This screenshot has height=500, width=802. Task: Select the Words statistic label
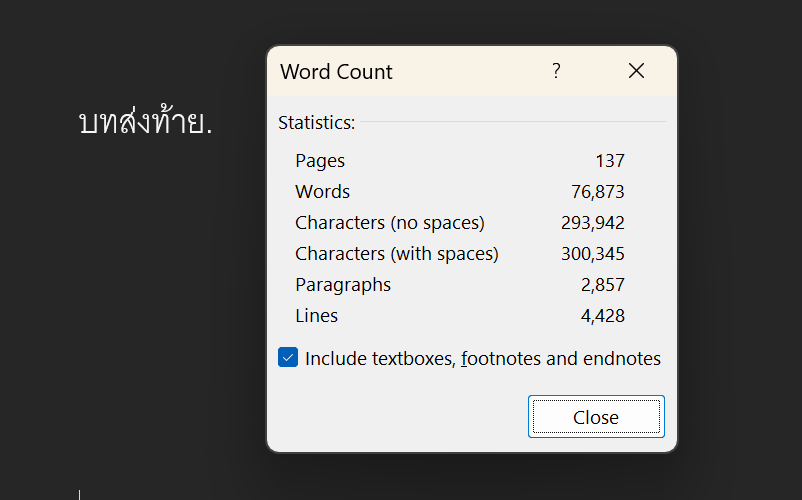[x=322, y=192]
